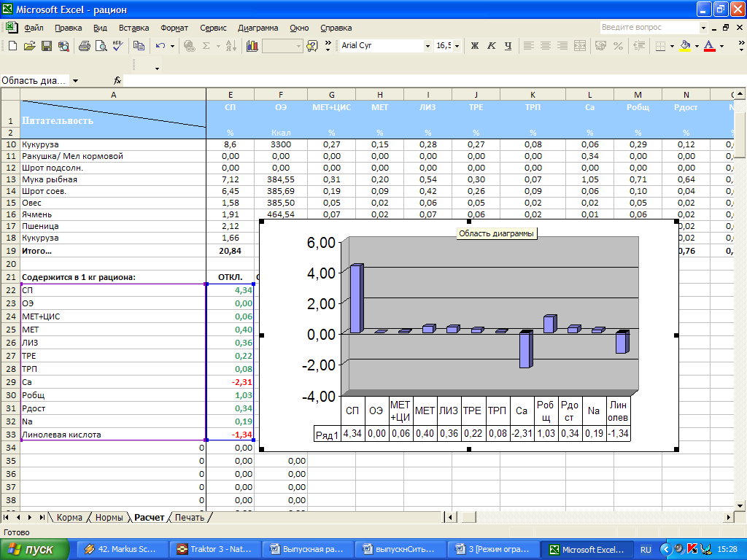Switch to Traktor 3 taskbar button
747x560 pixels.
215,549
